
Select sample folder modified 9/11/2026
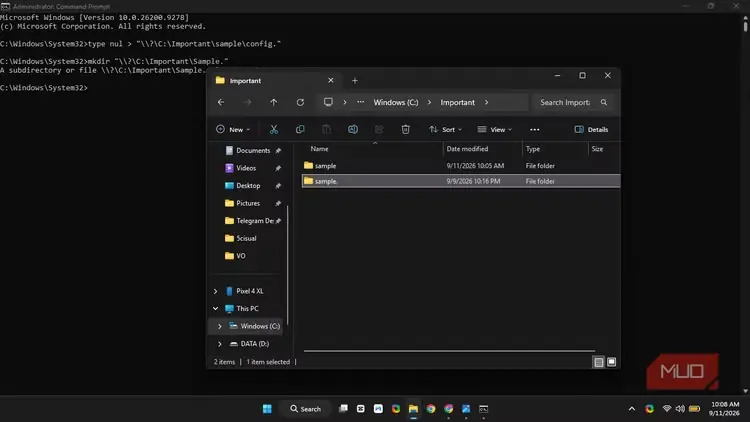(x=461, y=166)
